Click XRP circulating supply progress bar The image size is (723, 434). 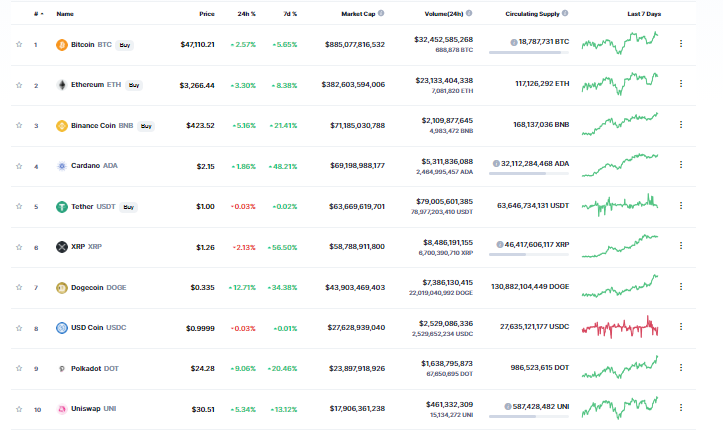click(529, 255)
